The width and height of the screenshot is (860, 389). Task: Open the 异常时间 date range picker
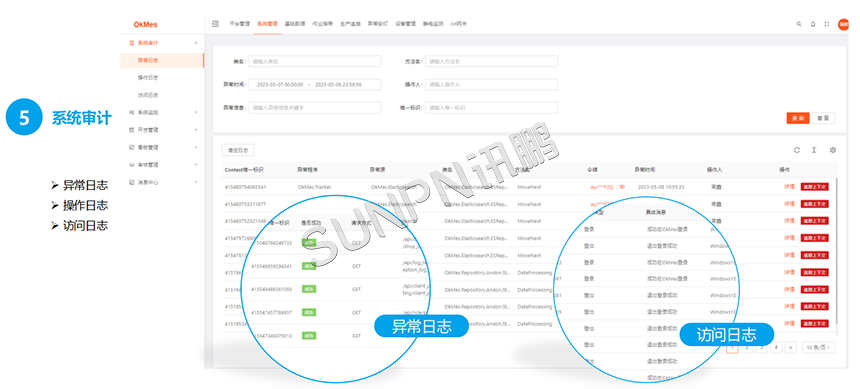tap(315, 84)
